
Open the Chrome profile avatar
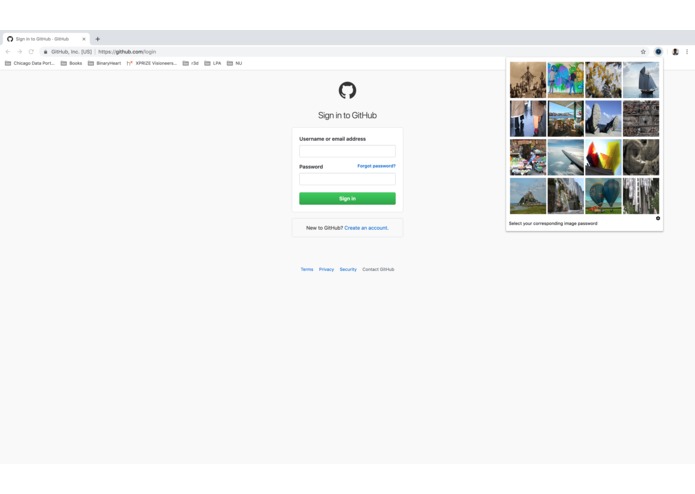[x=675, y=52]
